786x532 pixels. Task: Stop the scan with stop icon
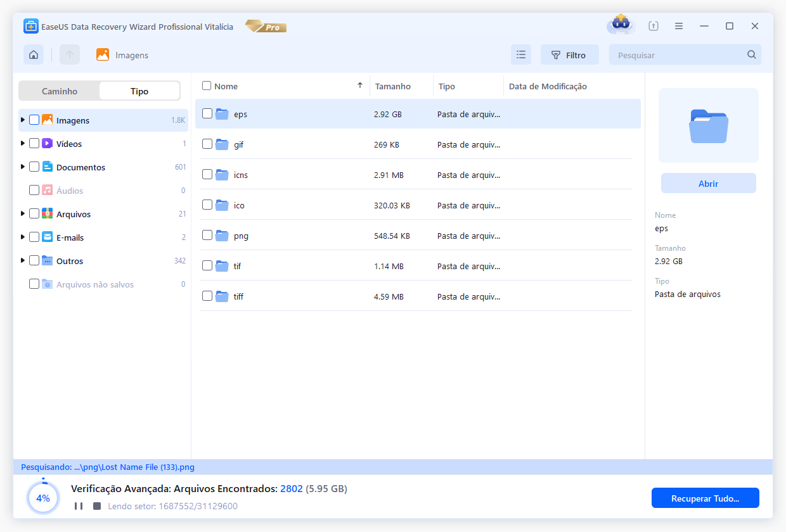point(97,506)
